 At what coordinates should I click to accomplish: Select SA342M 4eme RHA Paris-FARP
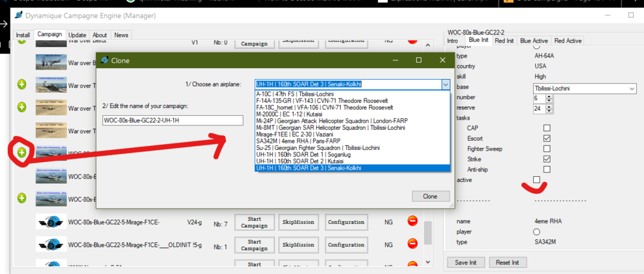pos(353,141)
